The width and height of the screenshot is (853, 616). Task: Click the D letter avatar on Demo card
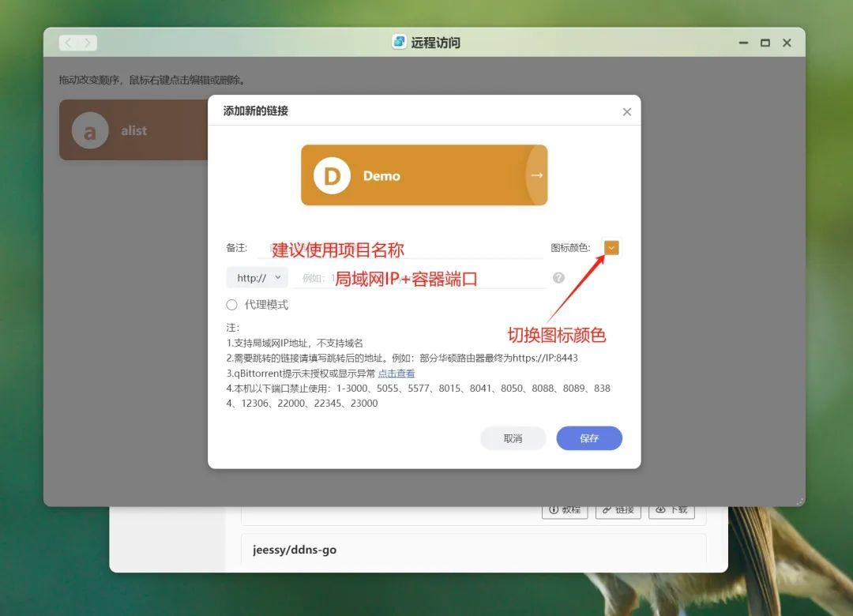coord(332,176)
